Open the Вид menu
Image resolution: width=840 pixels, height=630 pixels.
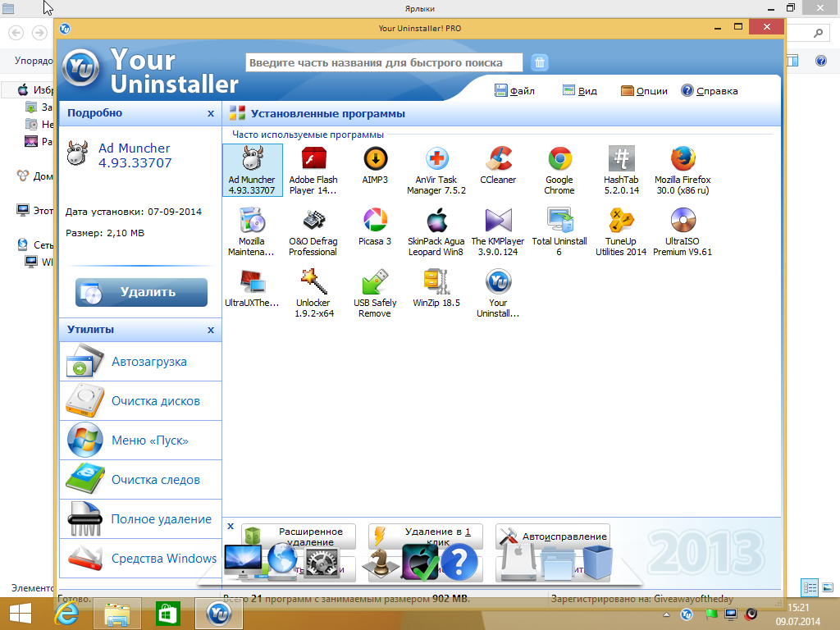(x=580, y=90)
